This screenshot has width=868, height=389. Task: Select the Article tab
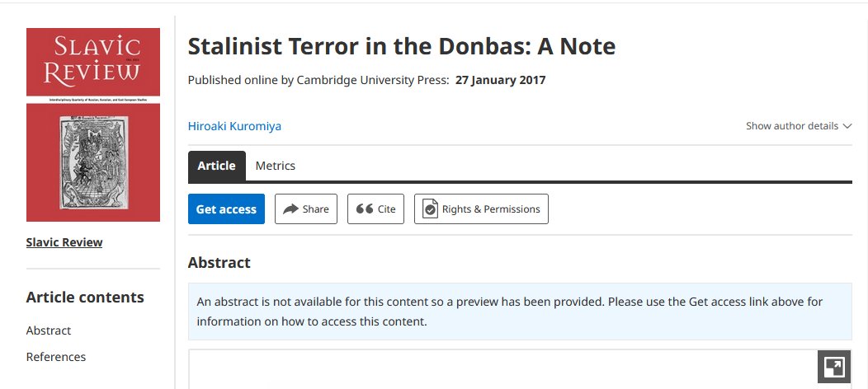point(216,166)
